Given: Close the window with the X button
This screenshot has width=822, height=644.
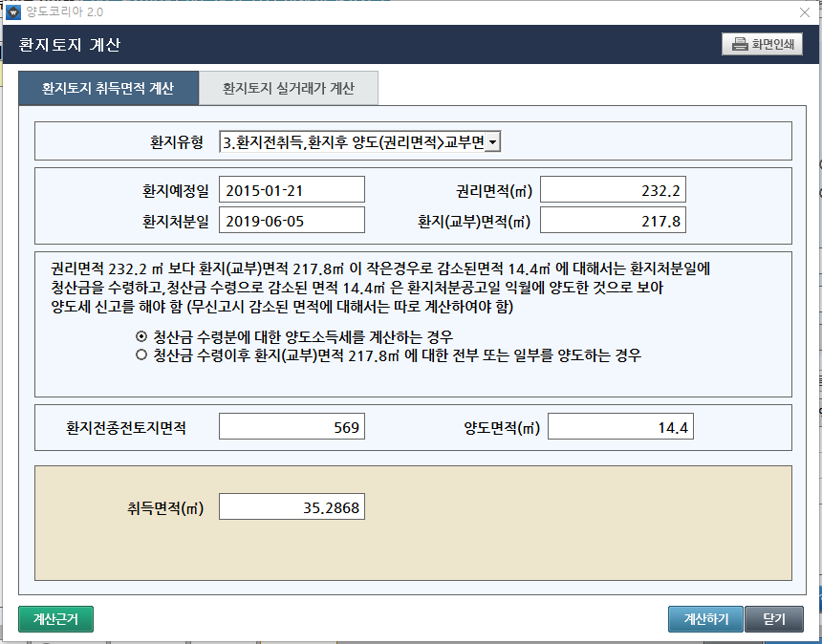Looking at the screenshot, I should (x=805, y=12).
